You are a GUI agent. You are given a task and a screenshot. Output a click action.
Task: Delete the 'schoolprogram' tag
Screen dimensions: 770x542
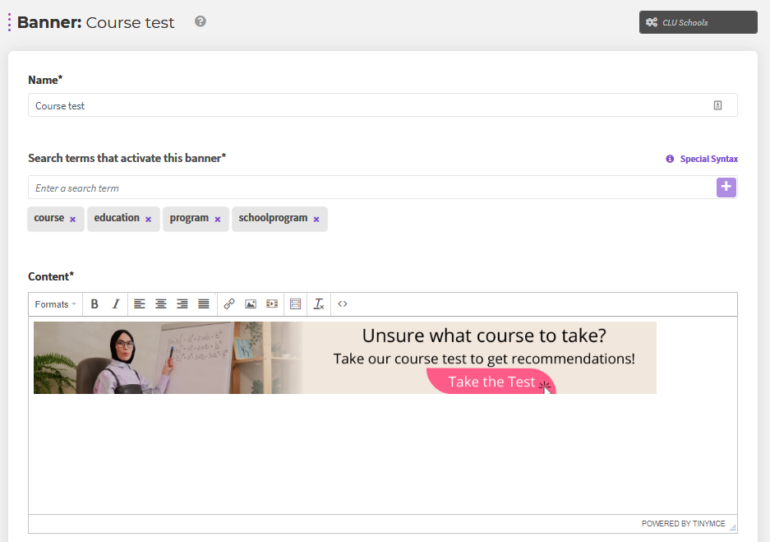pos(316,219)
